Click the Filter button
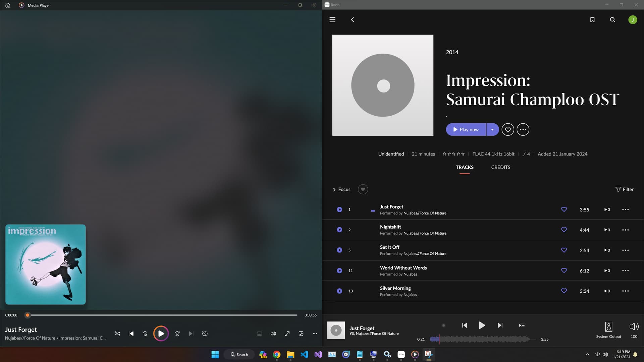Viewport: 644px width, 362px height. [x=625, y=190]
